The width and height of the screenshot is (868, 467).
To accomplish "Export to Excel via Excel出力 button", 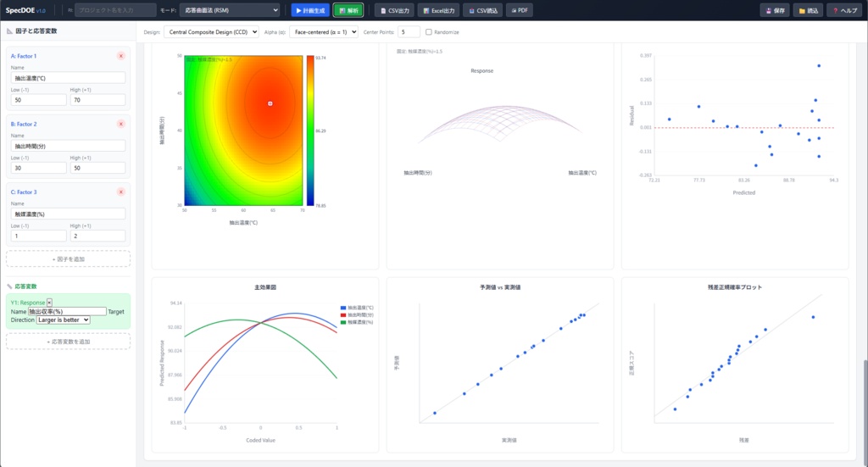I will coord(439,10).
